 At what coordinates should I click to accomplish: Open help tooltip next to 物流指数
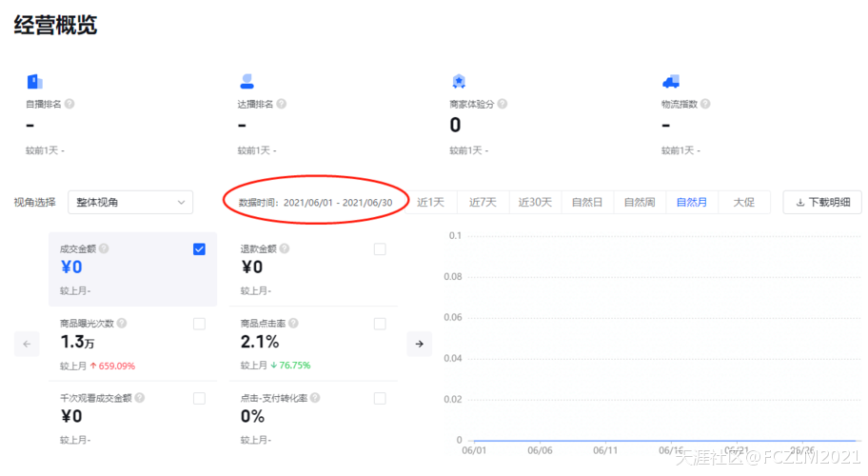pos(705,104)
